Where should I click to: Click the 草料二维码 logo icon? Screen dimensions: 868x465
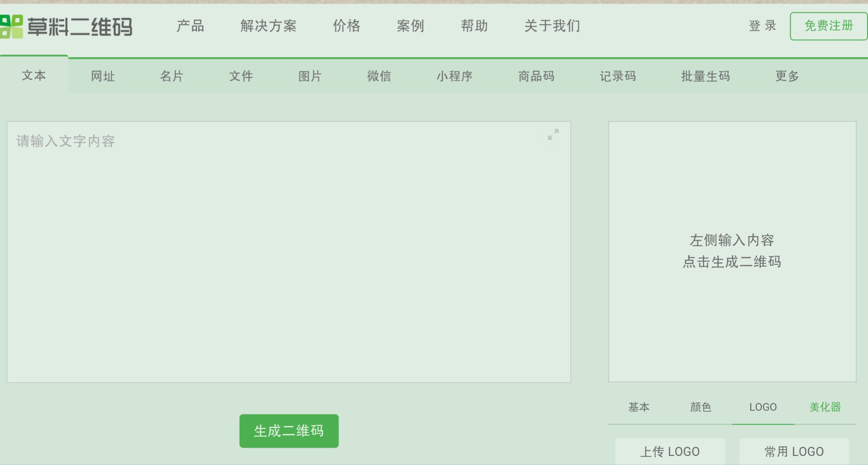(x=12, y=26)
